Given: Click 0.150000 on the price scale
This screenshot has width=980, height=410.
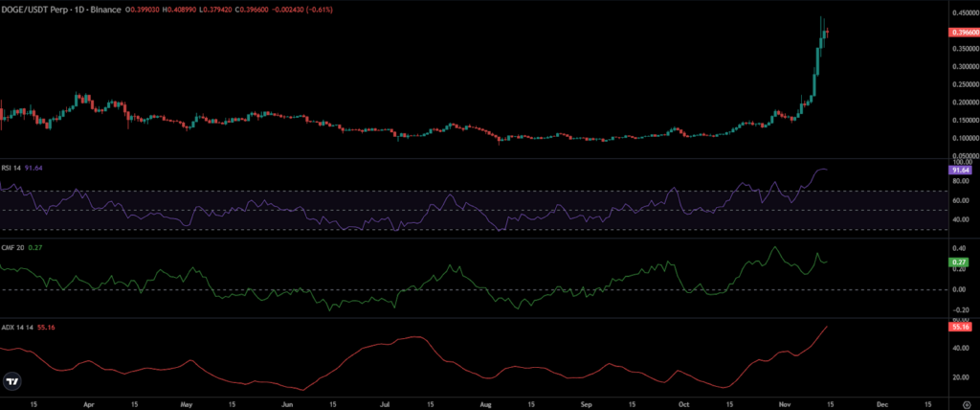Looking at the screenshot, I should coord(965,120).
